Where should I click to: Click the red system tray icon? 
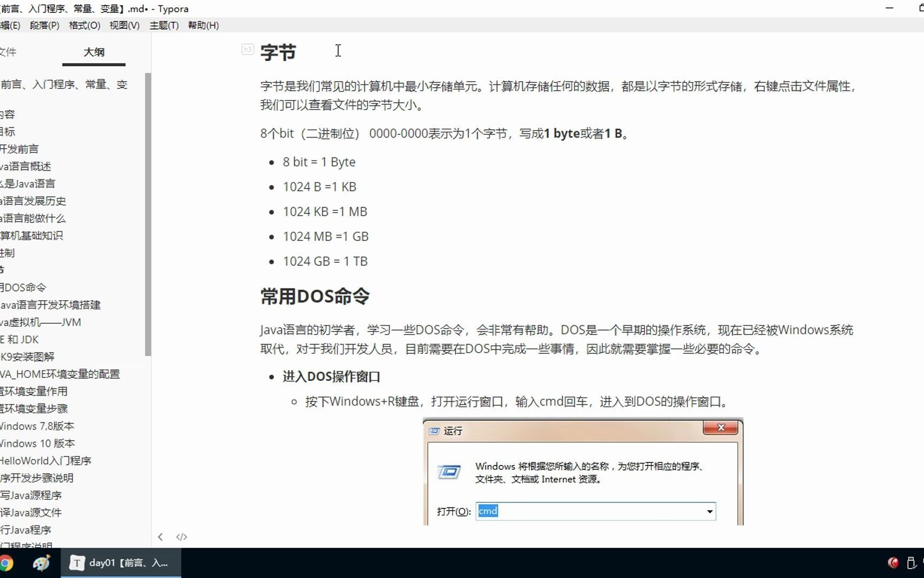[x=893, y=562]
